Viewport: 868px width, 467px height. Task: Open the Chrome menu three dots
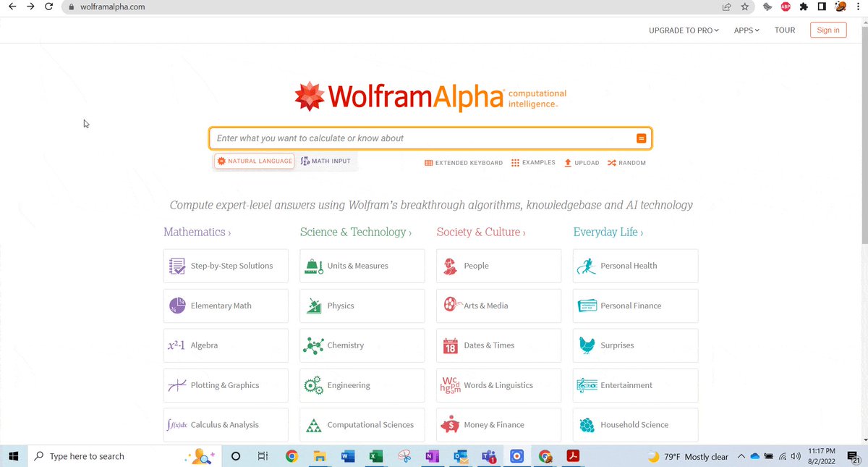tap(859, 7)
